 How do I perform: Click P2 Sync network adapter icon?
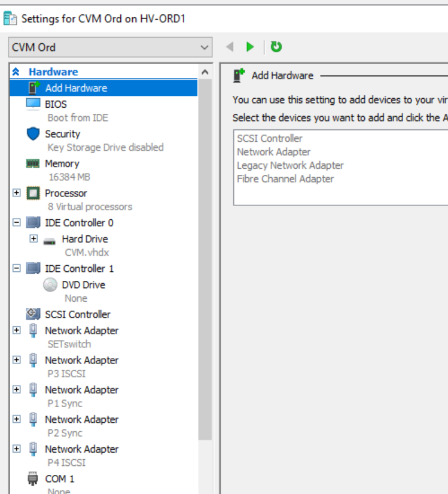(33, 420)
